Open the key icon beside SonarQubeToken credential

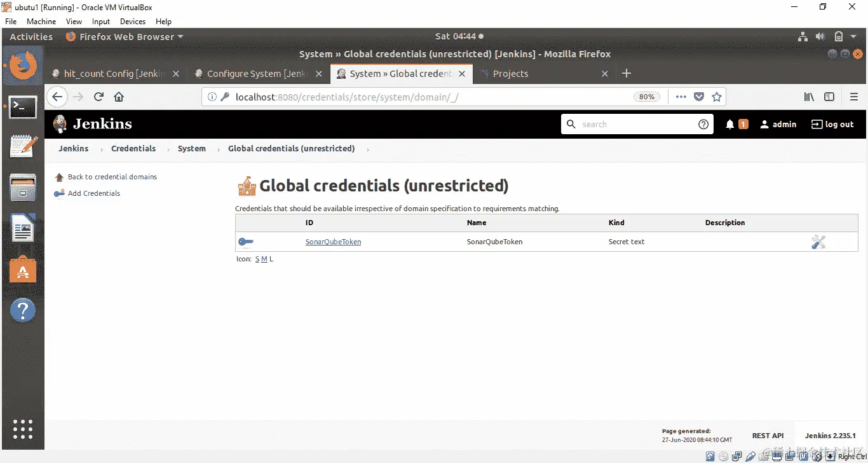pyautogui.click(x=246, y=242)
